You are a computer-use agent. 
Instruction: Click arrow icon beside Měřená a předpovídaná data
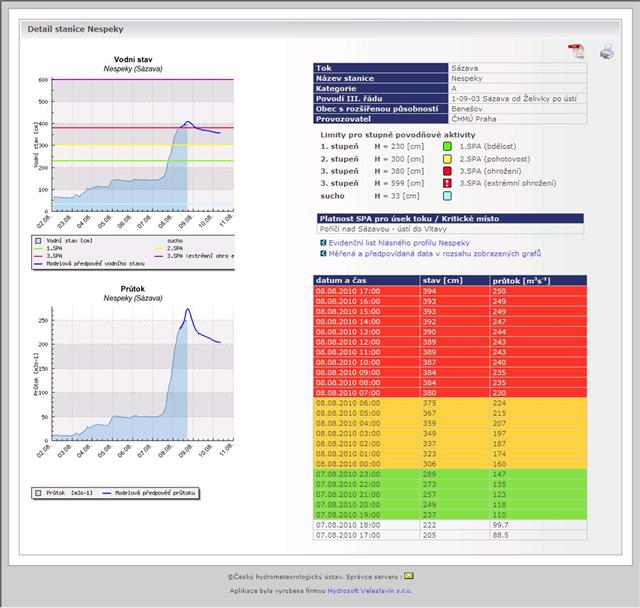(x=323, y=253)
